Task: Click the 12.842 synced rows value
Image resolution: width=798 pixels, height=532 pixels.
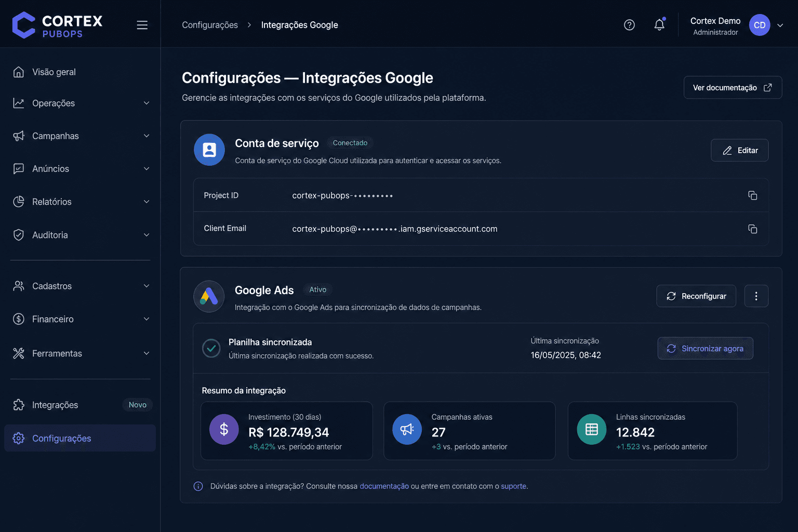Action: click(635, 432)
